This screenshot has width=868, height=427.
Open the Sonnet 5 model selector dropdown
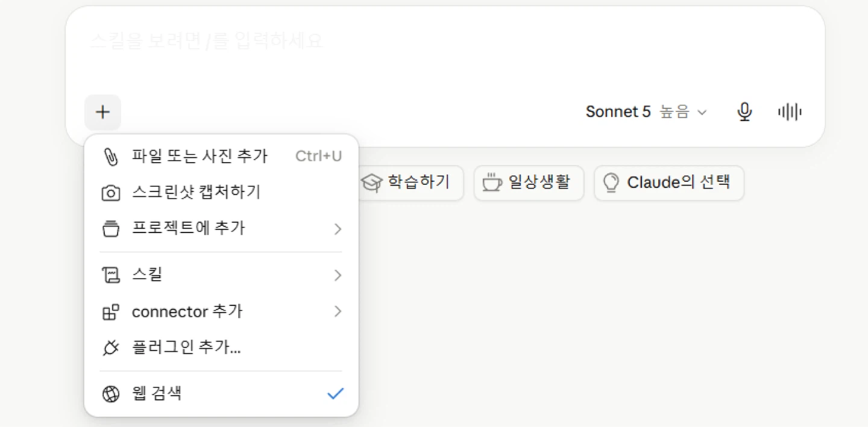tap(646, 112)
